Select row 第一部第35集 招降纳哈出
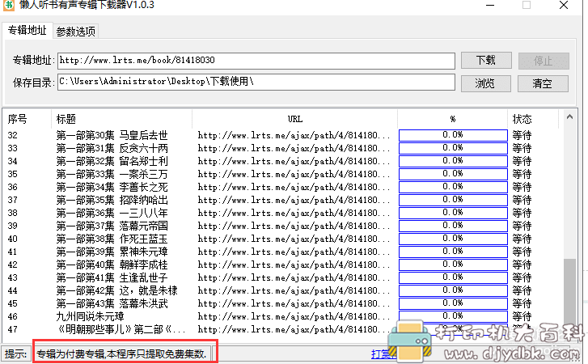Image resolution: width=588 pixels, height=364 pixels. (281, 200)
